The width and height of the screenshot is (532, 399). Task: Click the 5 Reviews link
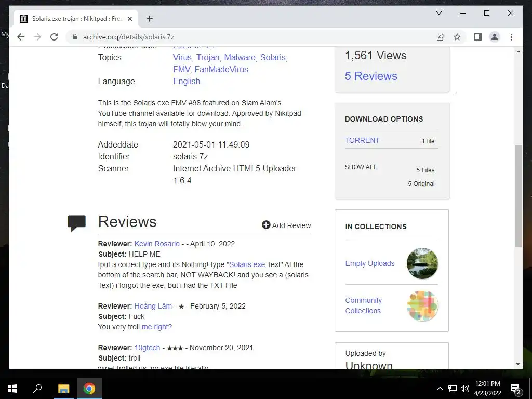pyautogui.click(x=371, y=76)
